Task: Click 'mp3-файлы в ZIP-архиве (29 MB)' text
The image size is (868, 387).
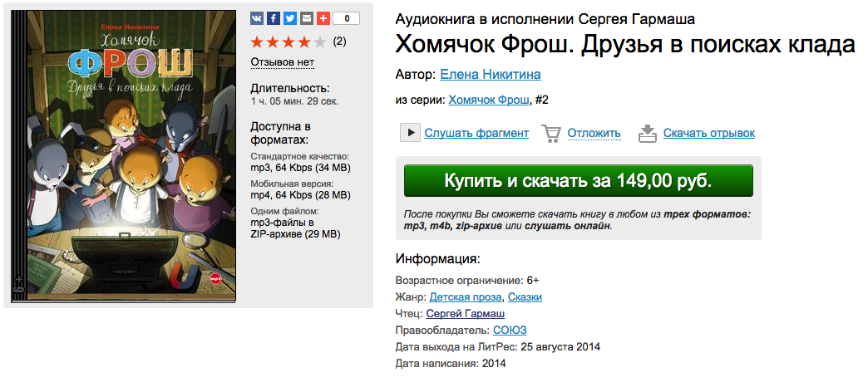Action: click(296, 228)
